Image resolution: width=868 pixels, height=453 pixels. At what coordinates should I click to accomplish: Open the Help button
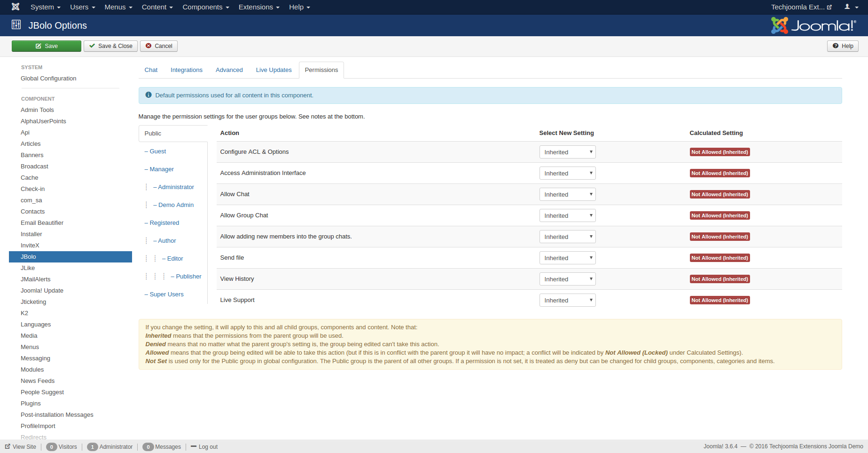click(843, 46)
